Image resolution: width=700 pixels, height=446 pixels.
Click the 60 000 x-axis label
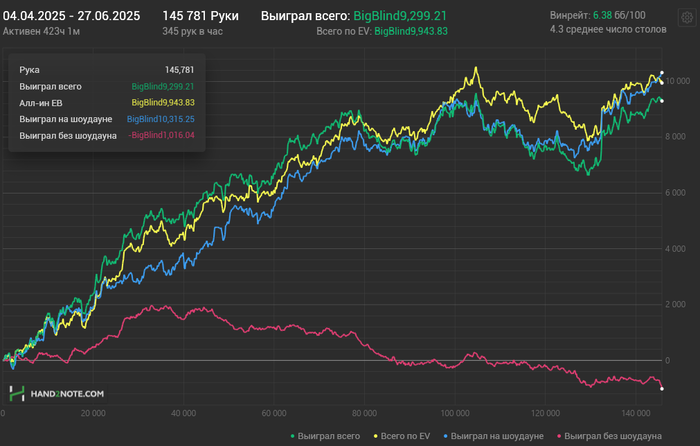(274, 413)
